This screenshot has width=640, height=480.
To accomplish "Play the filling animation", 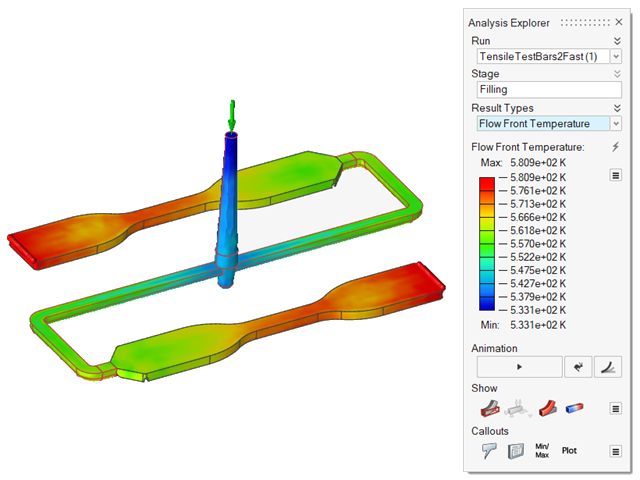I will 518,367.
